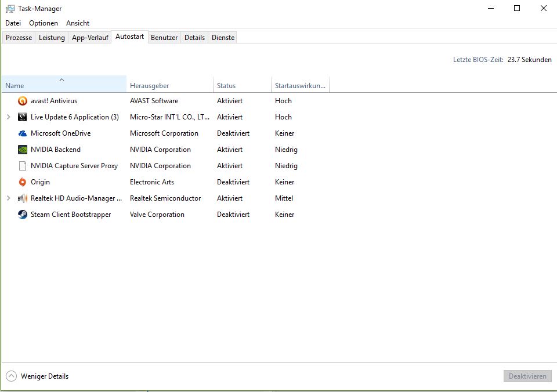The width and height of the screenshot is (557, 392).
Task: Click the Letzte BIOS-Zeit value 23.7 Sekunden
Action: point(530,60)
